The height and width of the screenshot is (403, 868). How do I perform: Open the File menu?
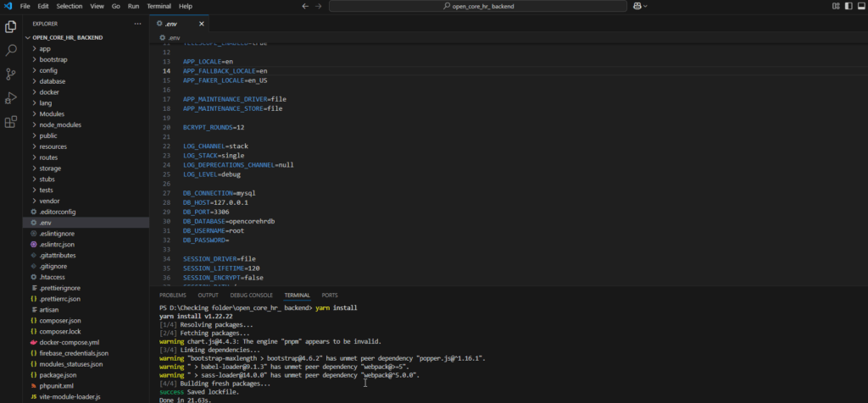click(25, 6)
